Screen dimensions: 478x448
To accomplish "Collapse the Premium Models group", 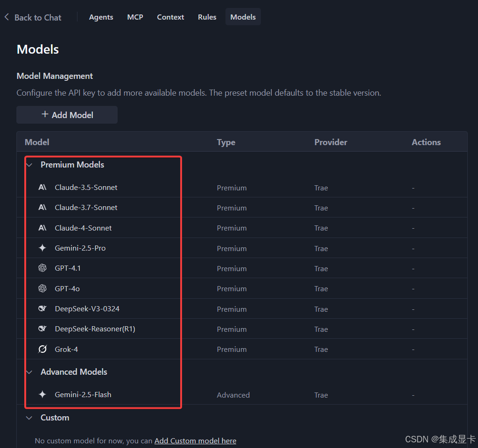I will coord(29,165).
